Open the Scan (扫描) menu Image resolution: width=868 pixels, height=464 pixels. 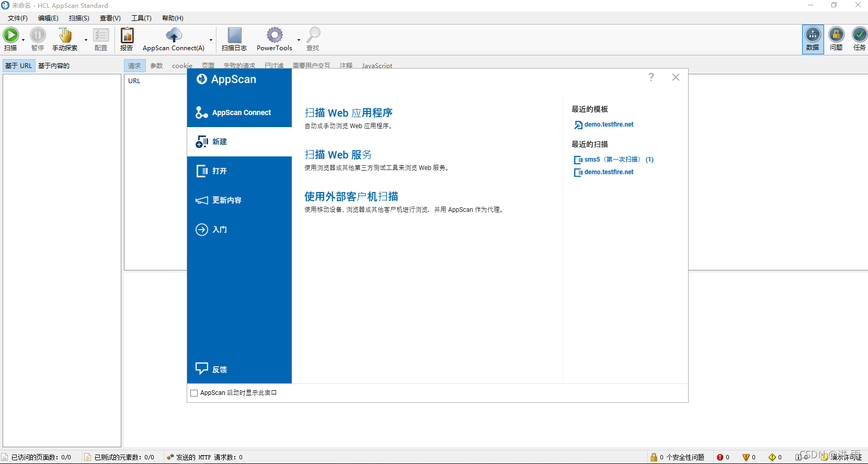79,18
